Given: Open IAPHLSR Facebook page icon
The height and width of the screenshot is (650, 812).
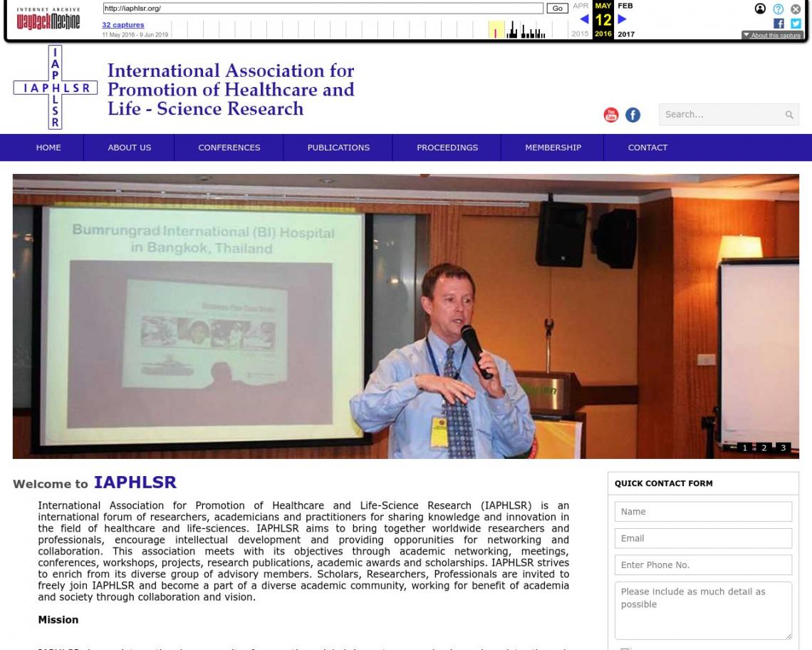Looking at the screenshot, I should click(x=633, y=115).
